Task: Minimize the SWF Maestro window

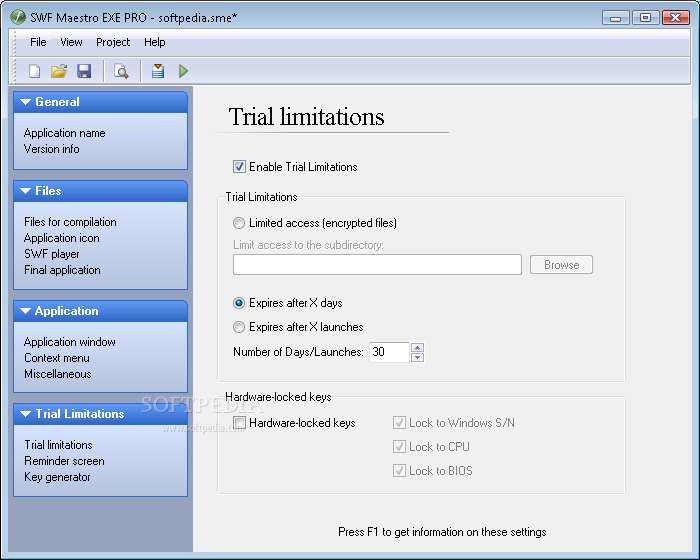Action: coord(616,18)
